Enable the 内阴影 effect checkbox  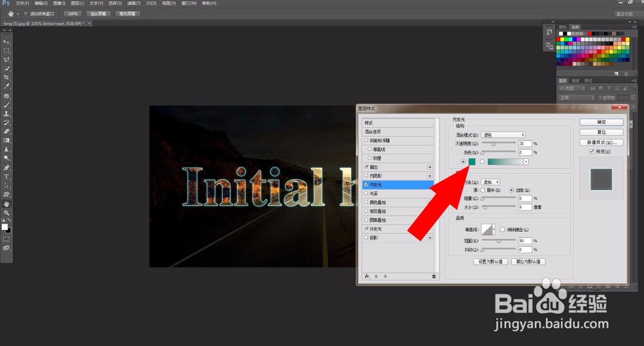click(x=366, y=176)
